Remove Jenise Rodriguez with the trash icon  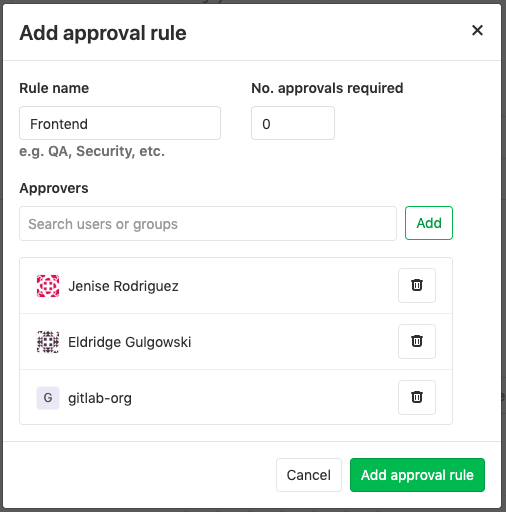[x=417, y=285]
